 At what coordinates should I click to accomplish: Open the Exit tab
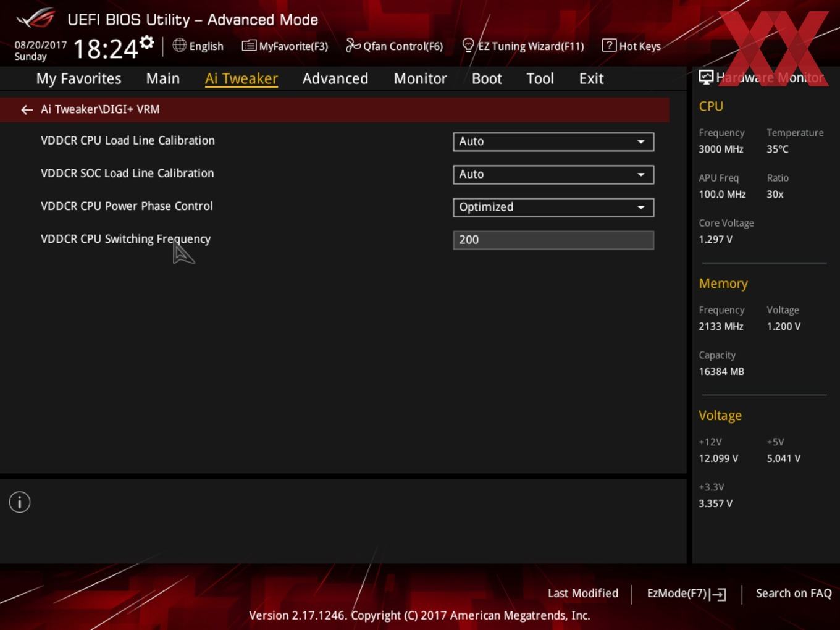(591, 78)
